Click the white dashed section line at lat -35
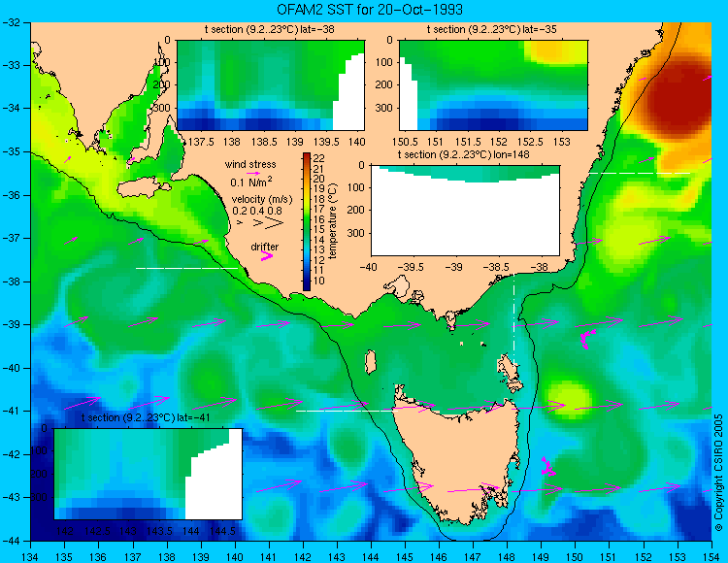728x563 pixels. point(640,173)
